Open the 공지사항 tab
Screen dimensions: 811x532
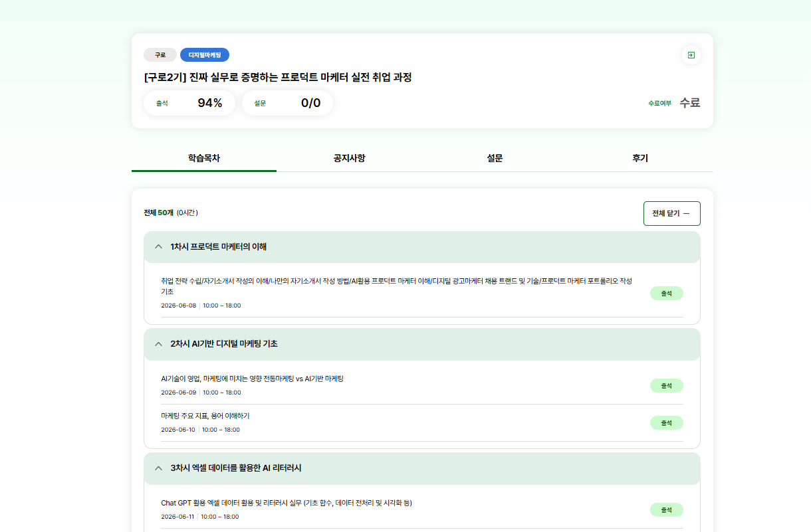click(349, 158)
